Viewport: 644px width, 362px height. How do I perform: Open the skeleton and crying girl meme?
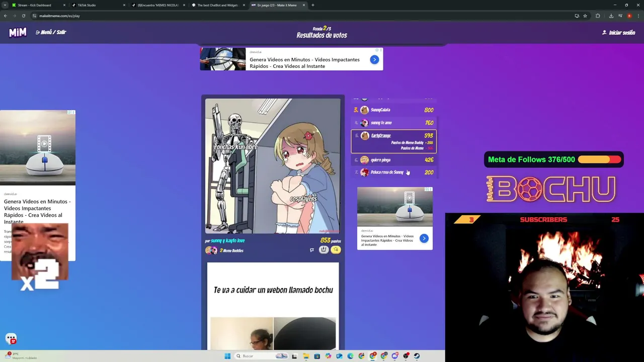[x=273, y=166]
